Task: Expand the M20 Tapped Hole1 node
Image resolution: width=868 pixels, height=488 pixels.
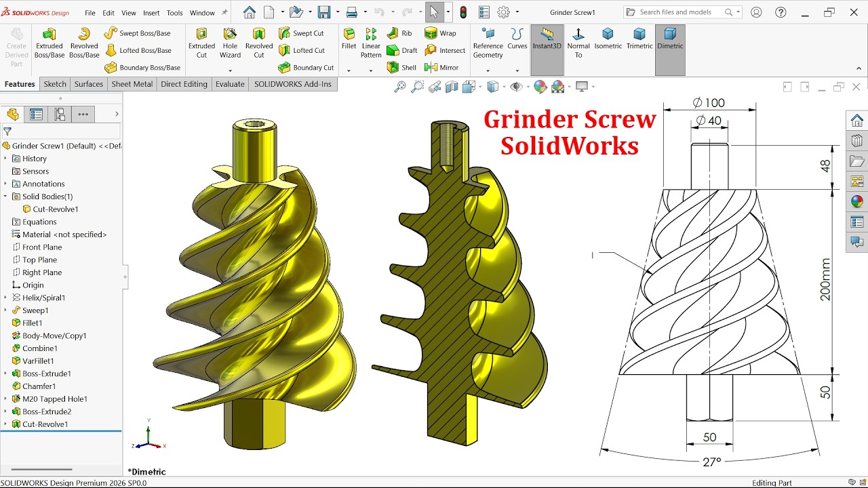Action: click(x=5, y=399)
